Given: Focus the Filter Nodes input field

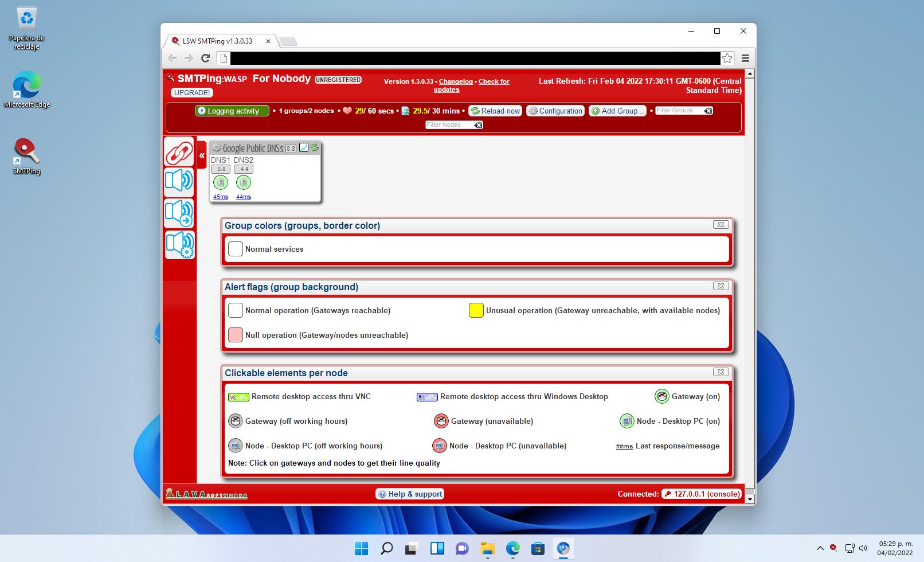Looking at the screenshot, I should (449, 124).
